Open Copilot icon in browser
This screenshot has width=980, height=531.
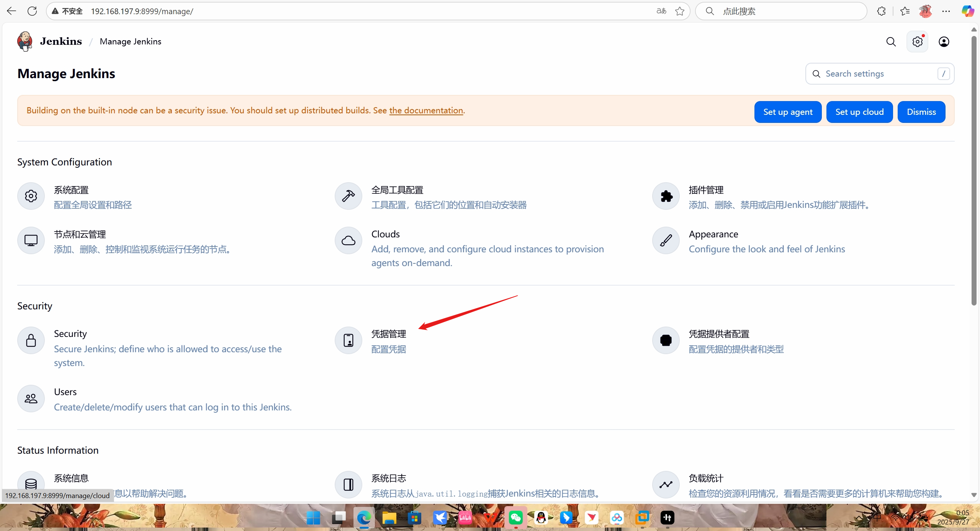point(968,11)
